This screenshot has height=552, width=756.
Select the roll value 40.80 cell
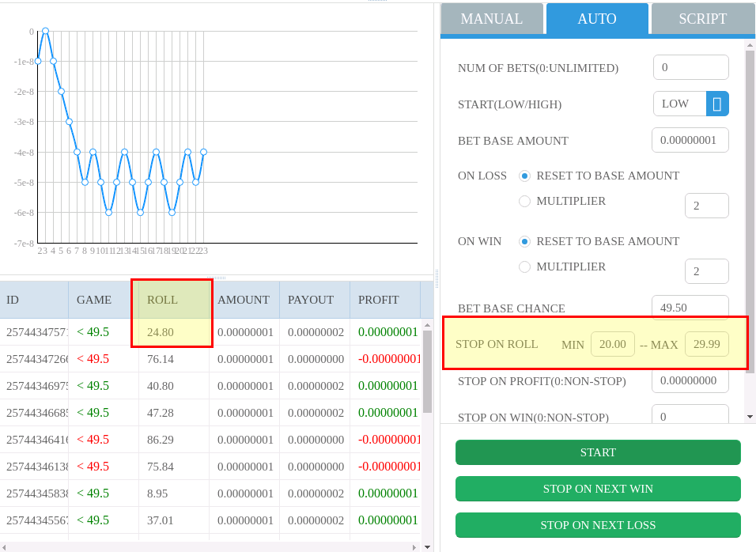pyautogui.click(x=174, y=386)
